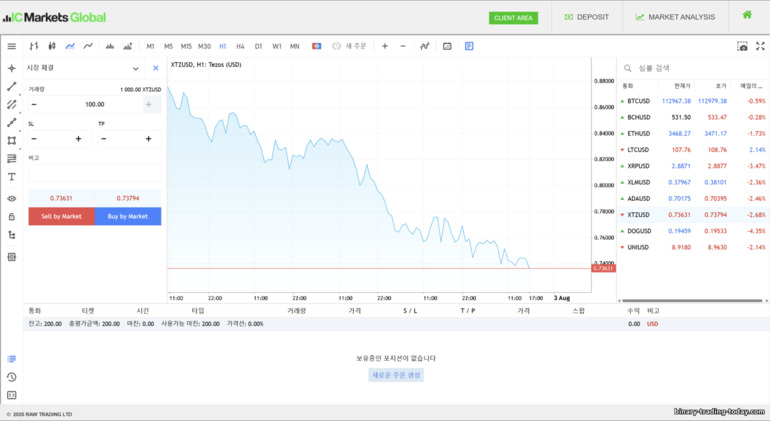Screen dimensions: 770x421
Task: Open the economic calendar icon
Action: tap(447, 46)
